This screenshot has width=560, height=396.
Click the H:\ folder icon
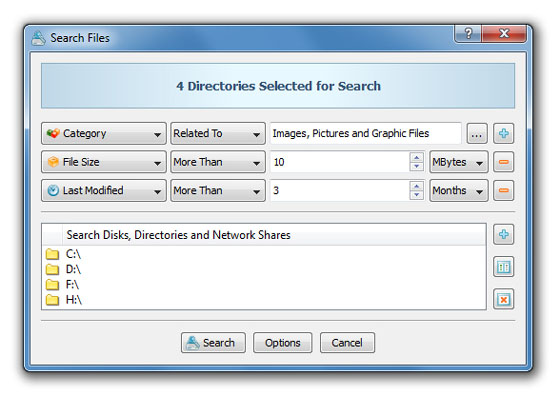[x=52, y=300]
